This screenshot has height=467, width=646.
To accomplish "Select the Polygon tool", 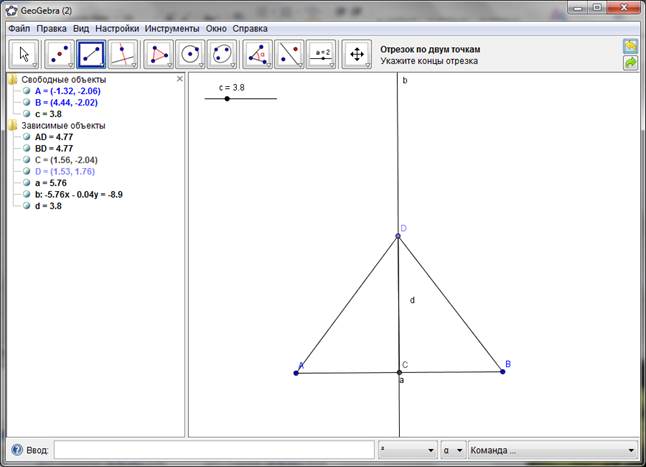I will click(x=159, y=54).
